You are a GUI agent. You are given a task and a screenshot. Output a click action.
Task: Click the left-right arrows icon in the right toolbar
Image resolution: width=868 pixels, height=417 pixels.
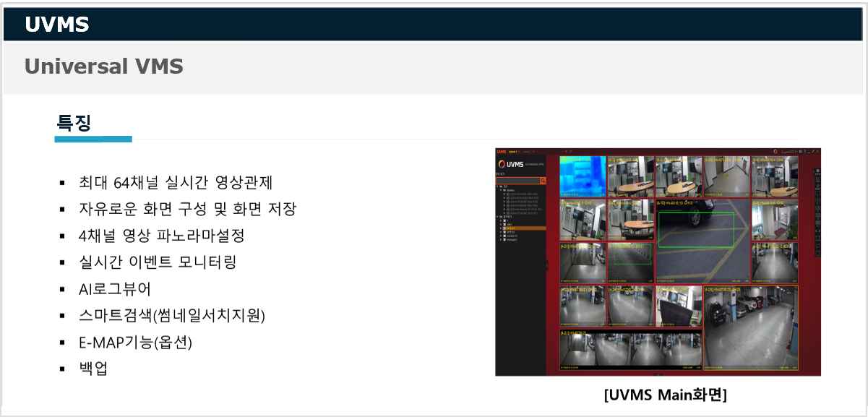pyautogui.click(x=817, y=231)
